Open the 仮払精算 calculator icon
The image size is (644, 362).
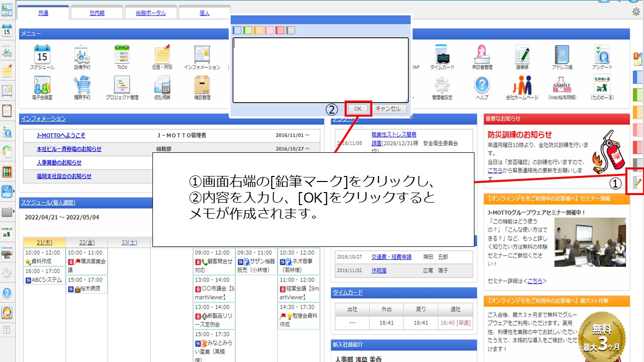click(162, 84)
